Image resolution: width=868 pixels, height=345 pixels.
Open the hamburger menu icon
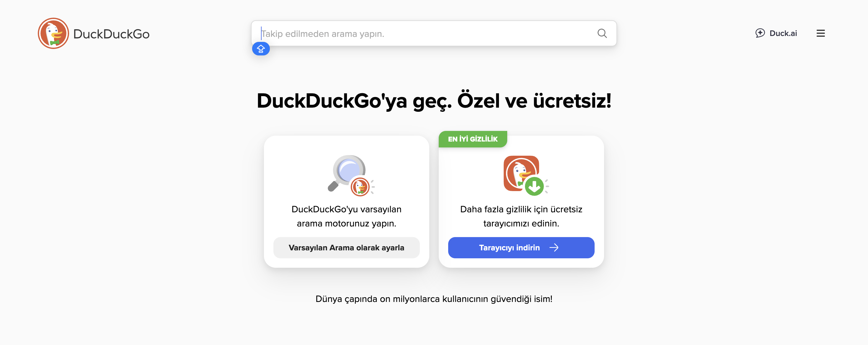pyautogui.click(x=820, y=33)
